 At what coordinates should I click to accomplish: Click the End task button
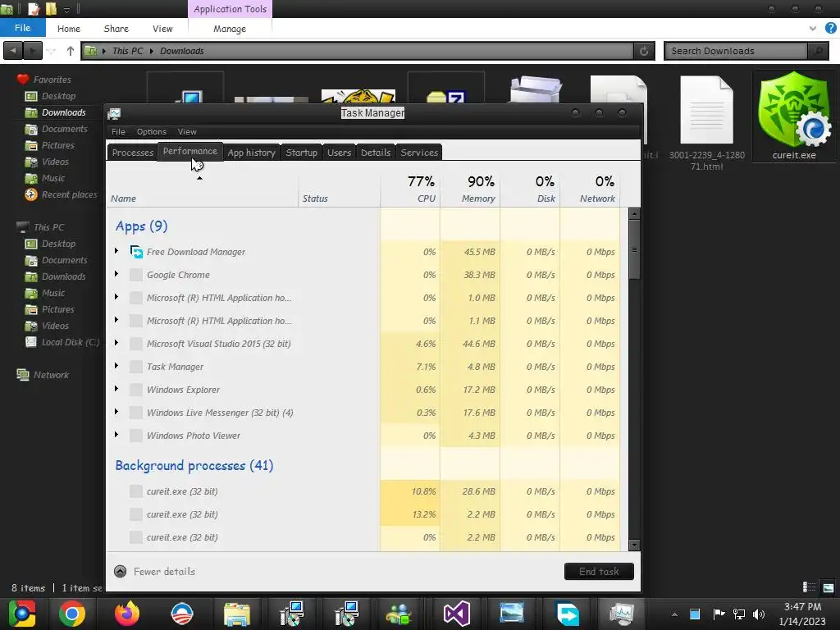(x=599, y=572)
